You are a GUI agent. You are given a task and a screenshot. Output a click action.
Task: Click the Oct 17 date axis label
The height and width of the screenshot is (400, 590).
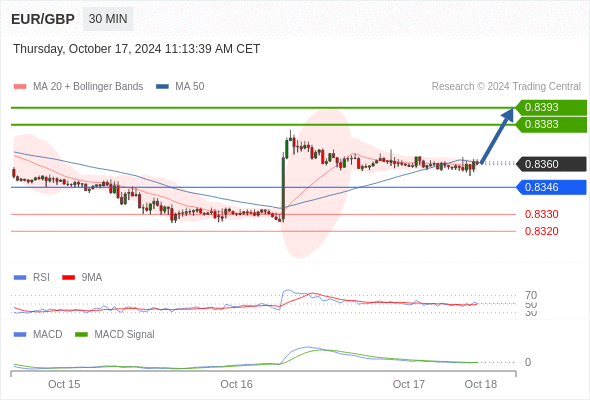click(409, 384)
